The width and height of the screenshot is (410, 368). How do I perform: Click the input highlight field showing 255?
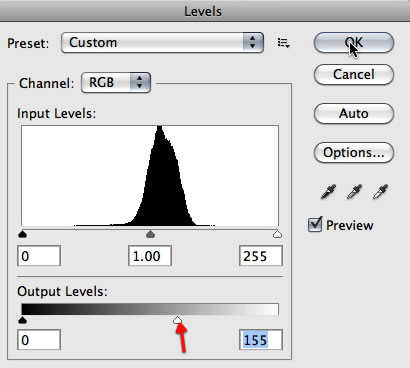[261, 256]
